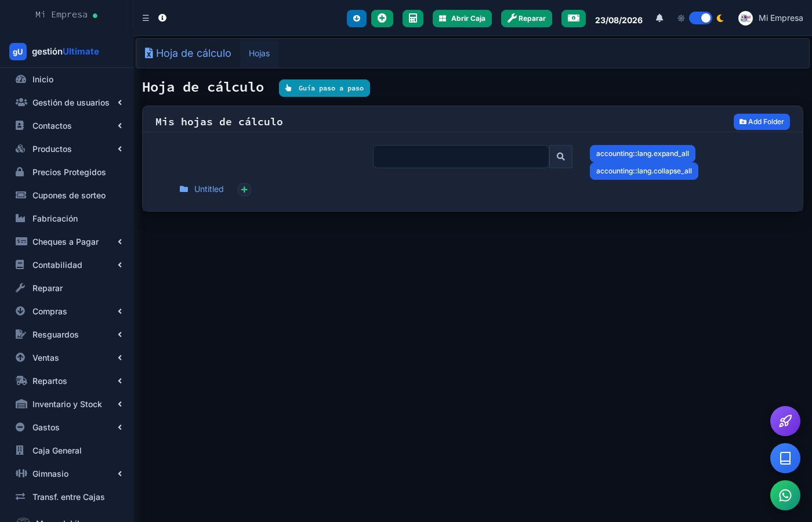Image resolution: width=812 pixels, height=522 pixels.
Task: Toggle the dark mode switch
Action: coord(701,18)
